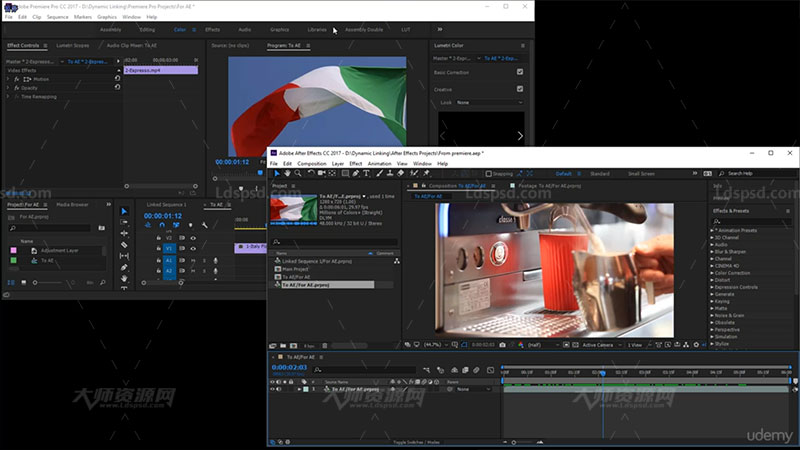
Task: Open Premiere timeline wrench display settings
Action: [205, 225]
